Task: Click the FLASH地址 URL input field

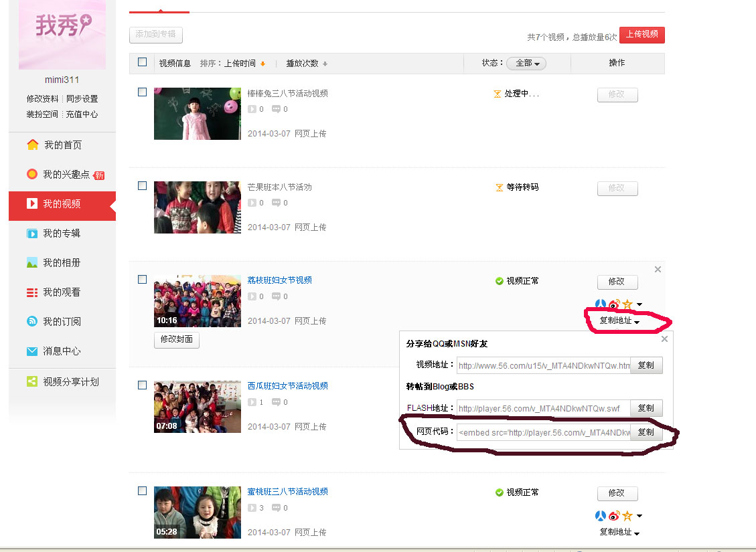Action: 543,408
